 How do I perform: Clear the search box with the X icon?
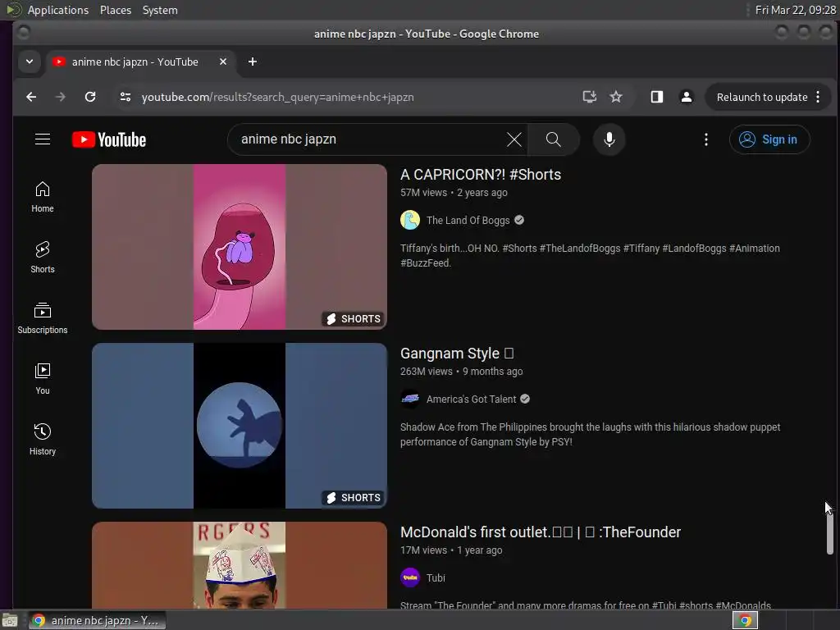coord(514,139)
